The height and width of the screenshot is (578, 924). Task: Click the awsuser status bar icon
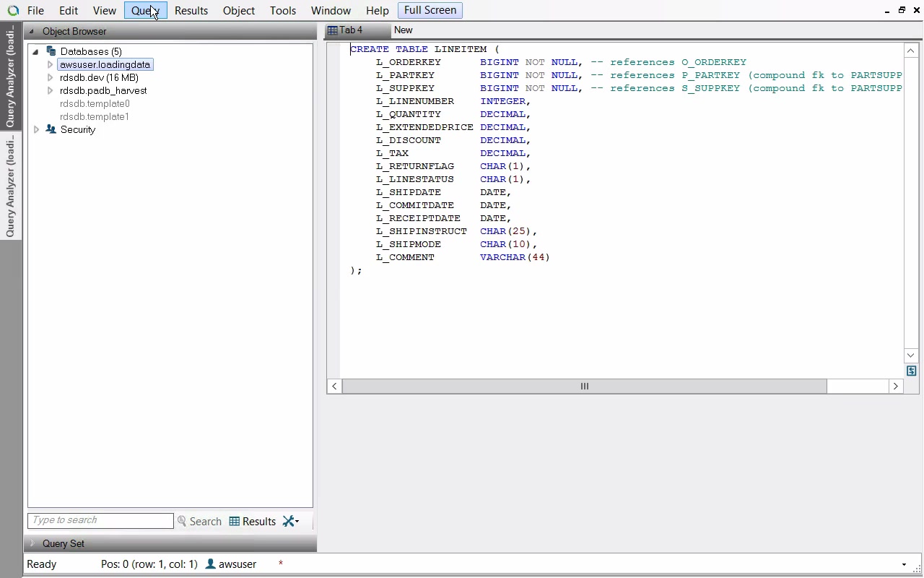[x=211, y=564]
